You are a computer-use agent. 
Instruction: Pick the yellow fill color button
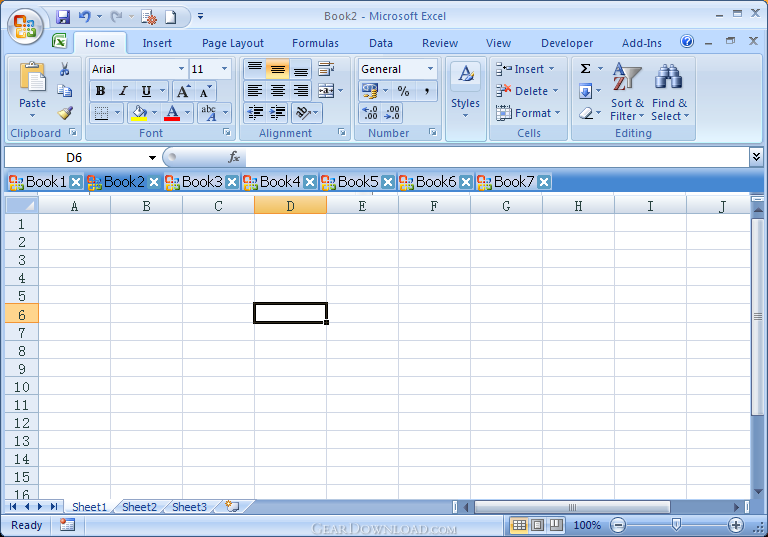click(139, 113)
